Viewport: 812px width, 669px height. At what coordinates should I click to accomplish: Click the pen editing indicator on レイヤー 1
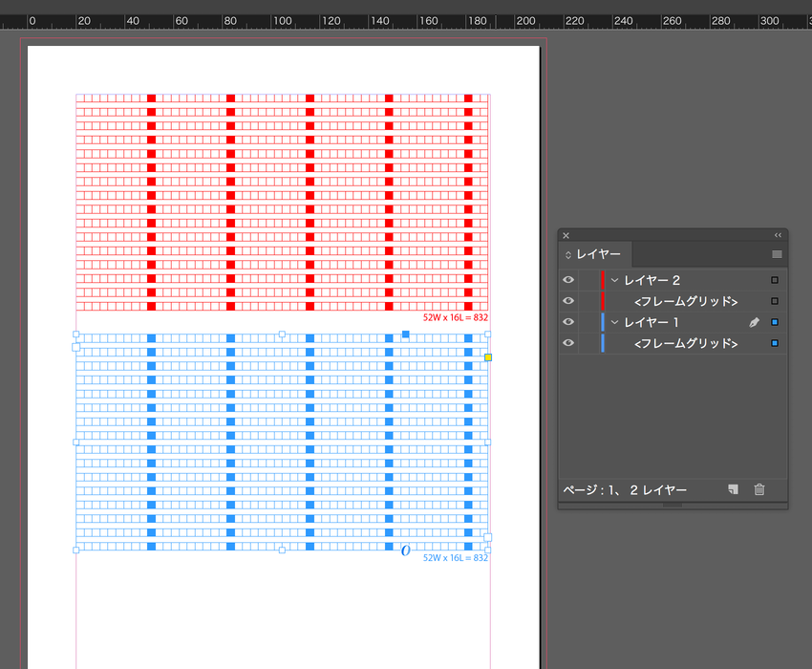pyautogui.click(x=754, y=322)
